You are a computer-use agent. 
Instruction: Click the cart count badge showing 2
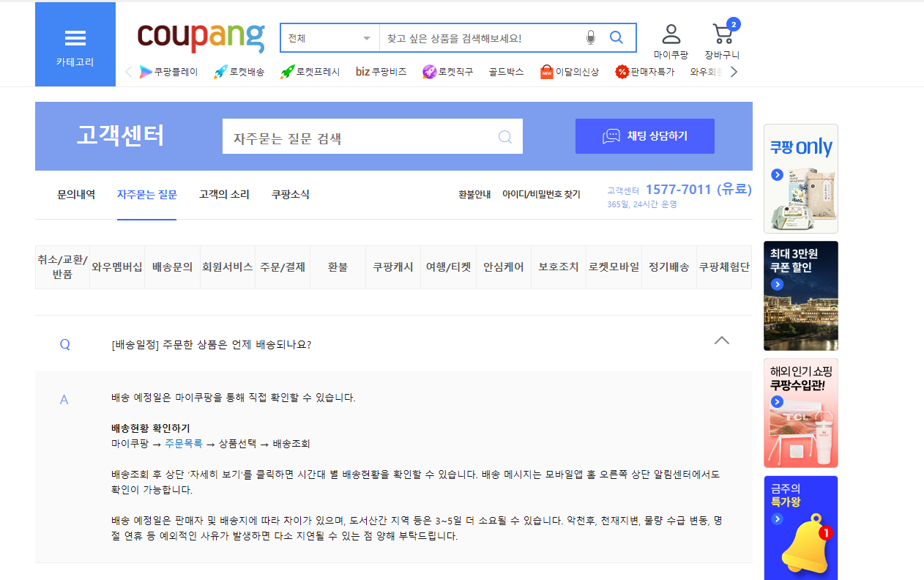pos(734,23)
